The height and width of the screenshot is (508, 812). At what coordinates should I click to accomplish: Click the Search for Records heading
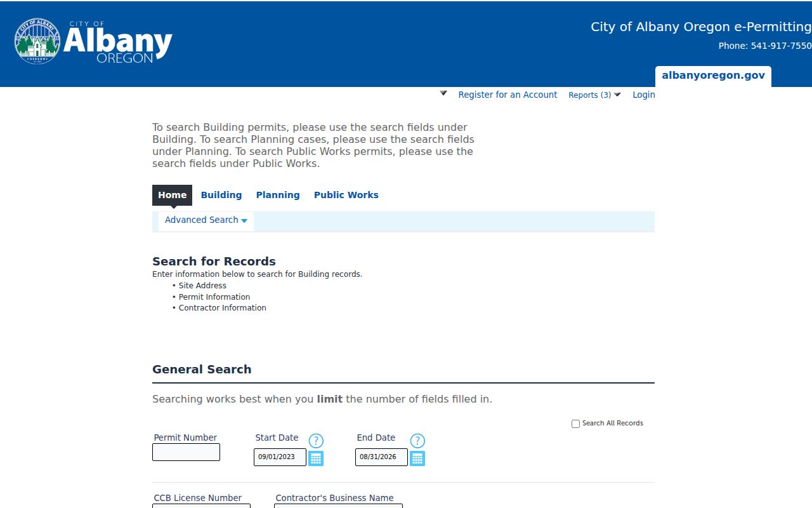pos(214,262)
